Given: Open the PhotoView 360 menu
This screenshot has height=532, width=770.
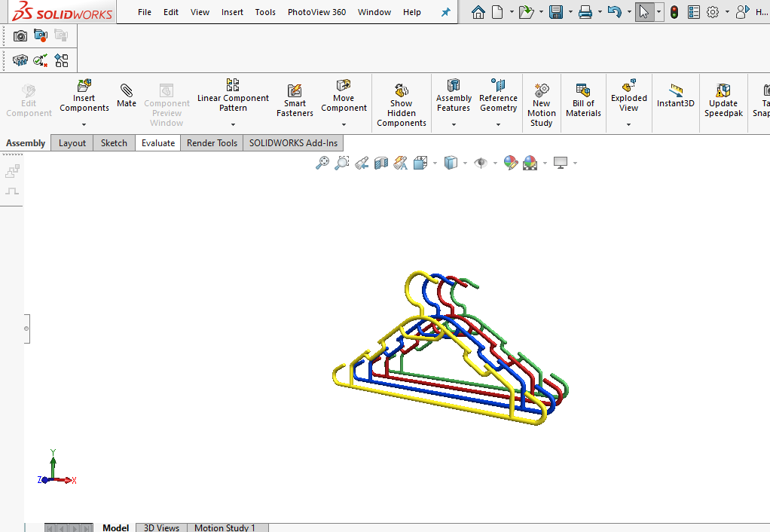Looking at the screenshot, I should [x=316, y=12].
